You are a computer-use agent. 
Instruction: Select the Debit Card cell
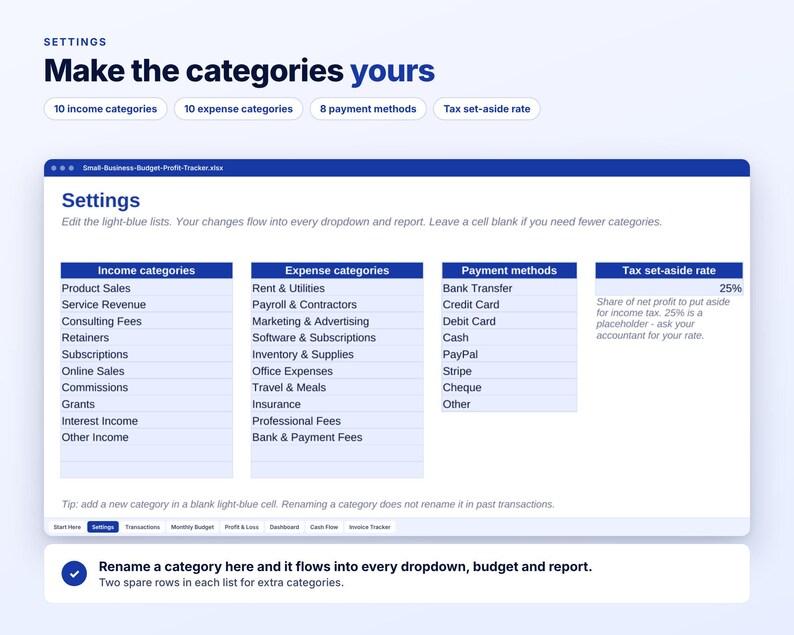[509, 321]
